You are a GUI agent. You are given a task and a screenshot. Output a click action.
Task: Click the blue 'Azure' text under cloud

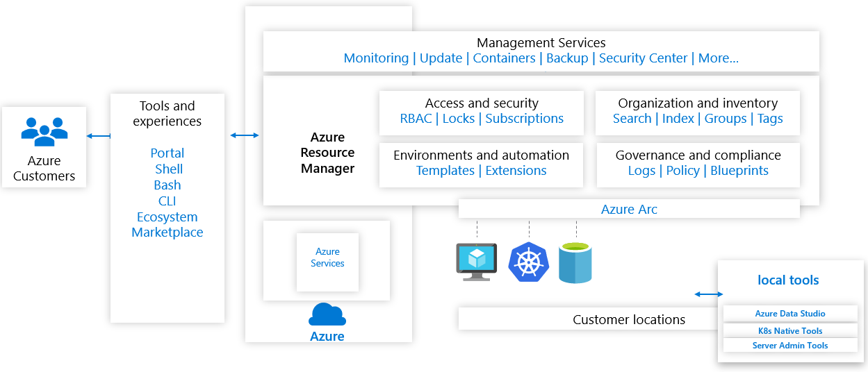(x=327, y=337)
